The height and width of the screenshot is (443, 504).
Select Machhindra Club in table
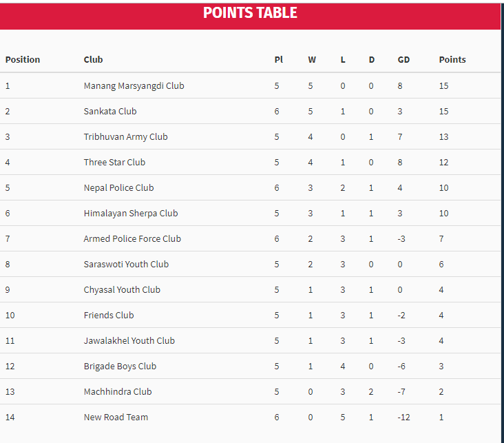coord(118,392)
